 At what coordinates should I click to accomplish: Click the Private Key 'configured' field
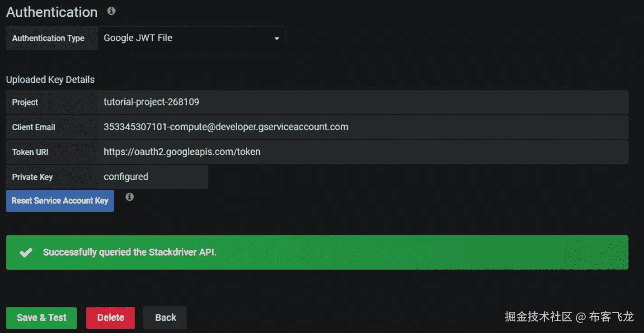[152, 177]
